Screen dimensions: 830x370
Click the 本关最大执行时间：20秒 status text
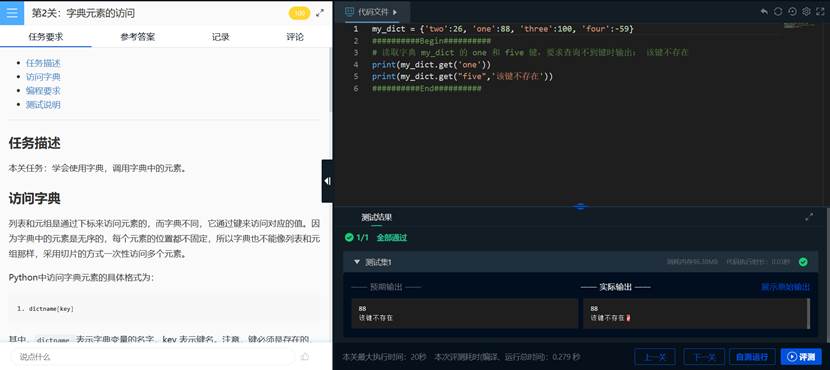click(x=384, y=357)
